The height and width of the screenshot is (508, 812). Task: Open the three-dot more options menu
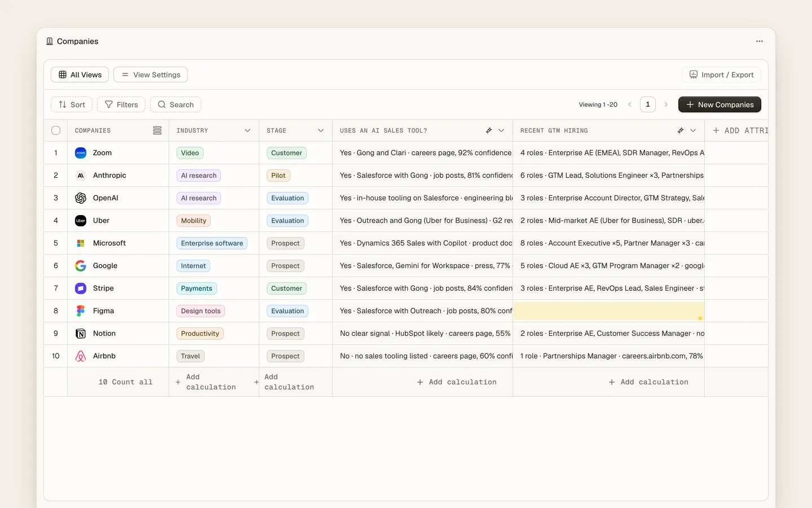pos(760,41)
